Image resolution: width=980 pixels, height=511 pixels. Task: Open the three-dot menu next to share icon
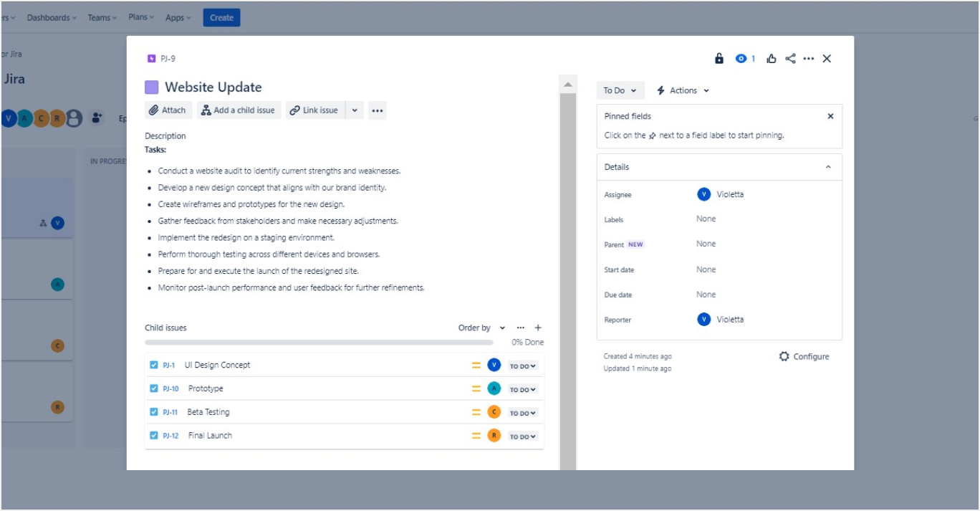click(x=809, y=59)
